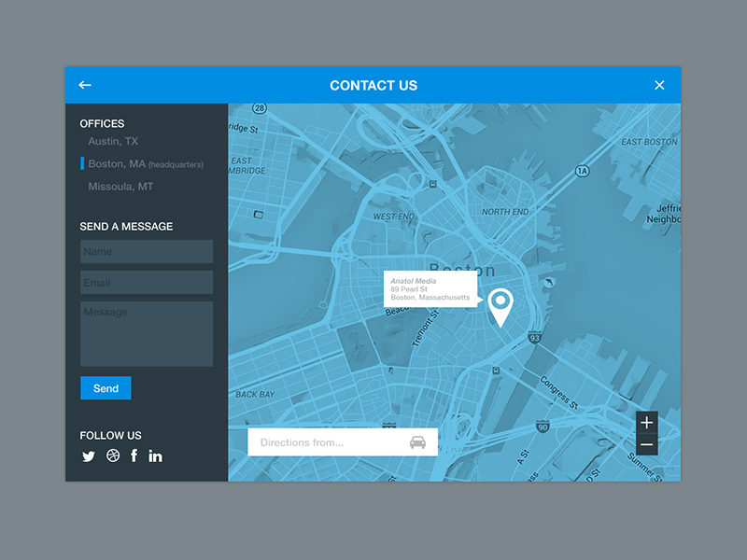Open the Twitter social link

[x=89, y=456]
